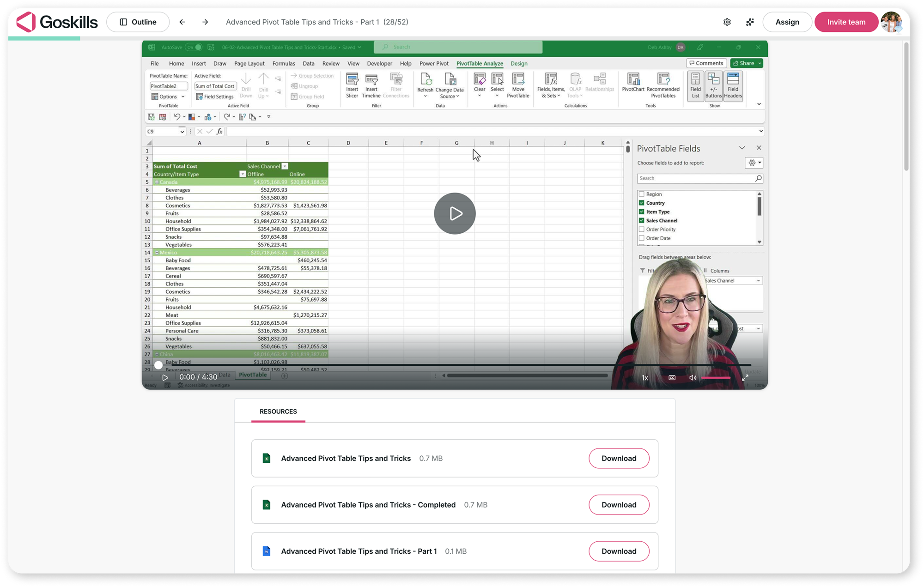Open the Outline button
Image resolution: width=924 pixels, height=587 pixels.
tap(138, 22)
